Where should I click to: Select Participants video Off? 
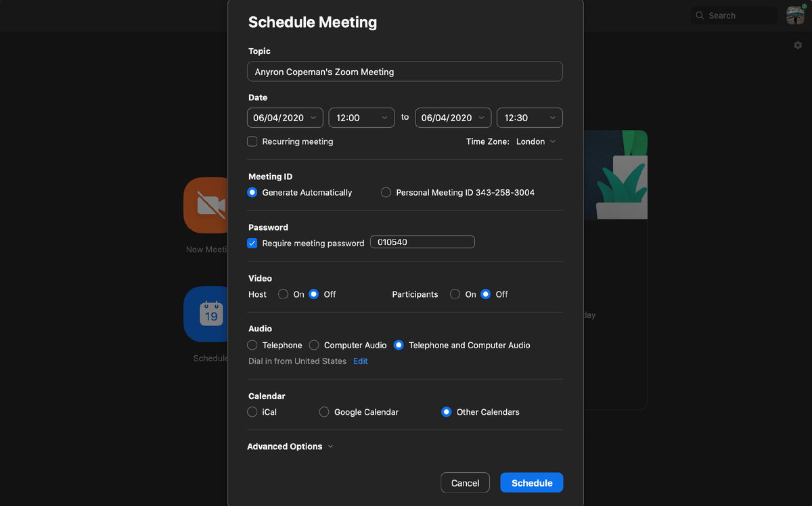[x=486, y=294]
